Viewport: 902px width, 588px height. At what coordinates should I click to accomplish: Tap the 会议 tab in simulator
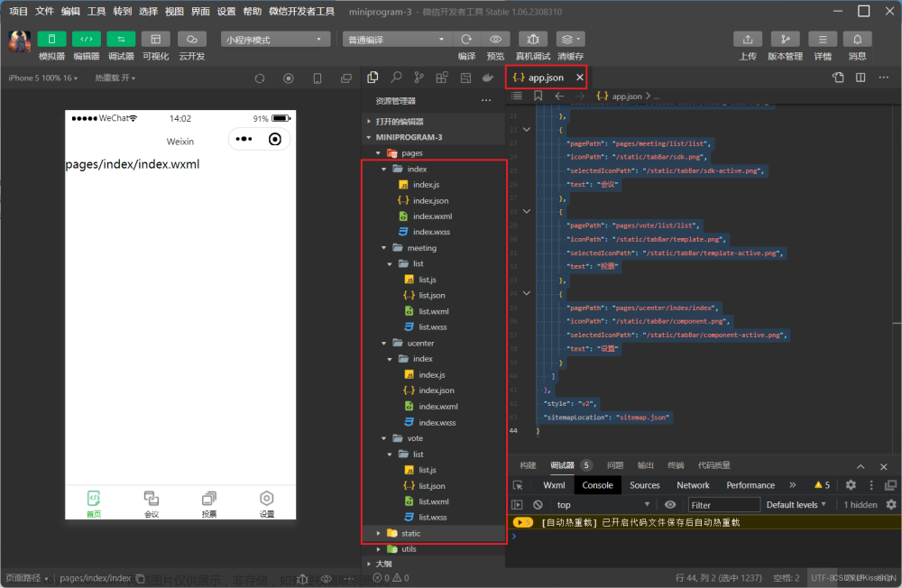coord(152,503)
